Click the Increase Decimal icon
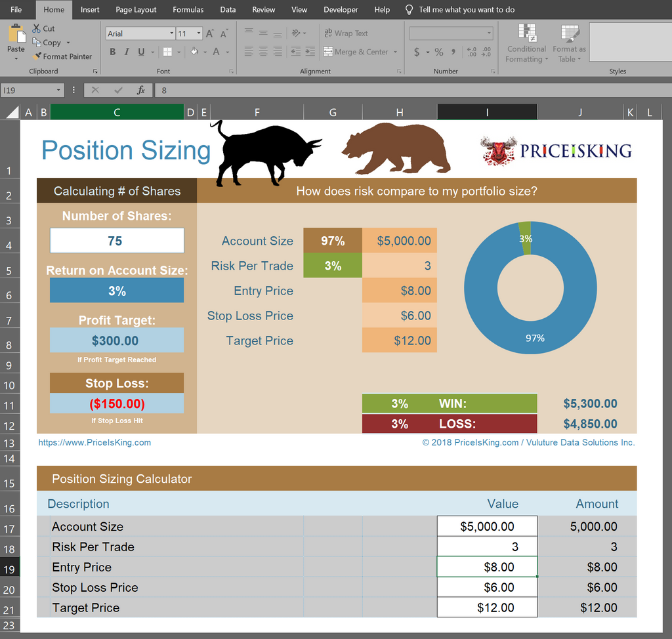672x639 pixels. pos(471,52)
